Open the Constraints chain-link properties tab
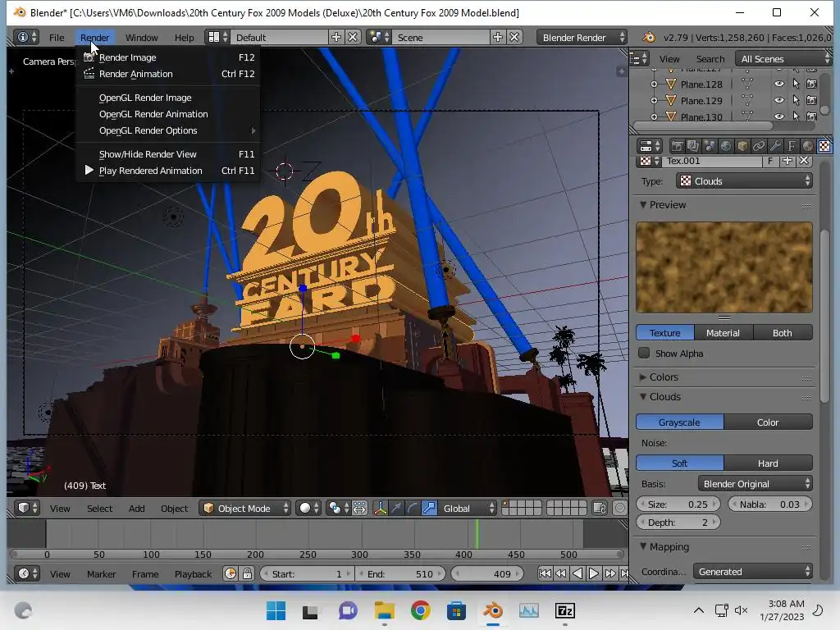This screenshot has width=840, height=630. pos(759,146)
